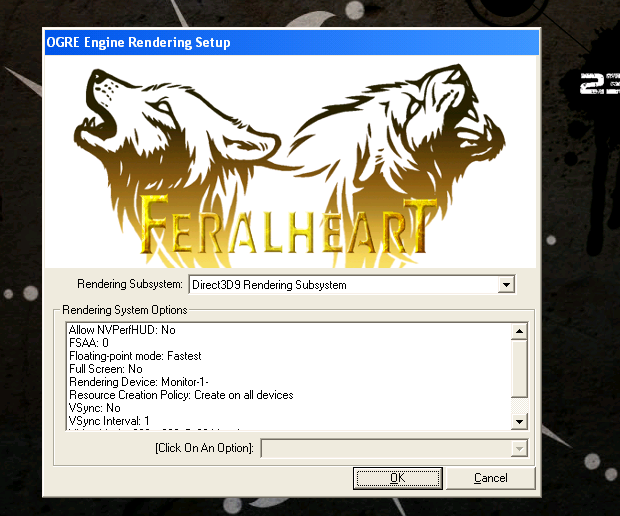Click the OK button
This screenshot has width=620, height=516.
(397, 478)
